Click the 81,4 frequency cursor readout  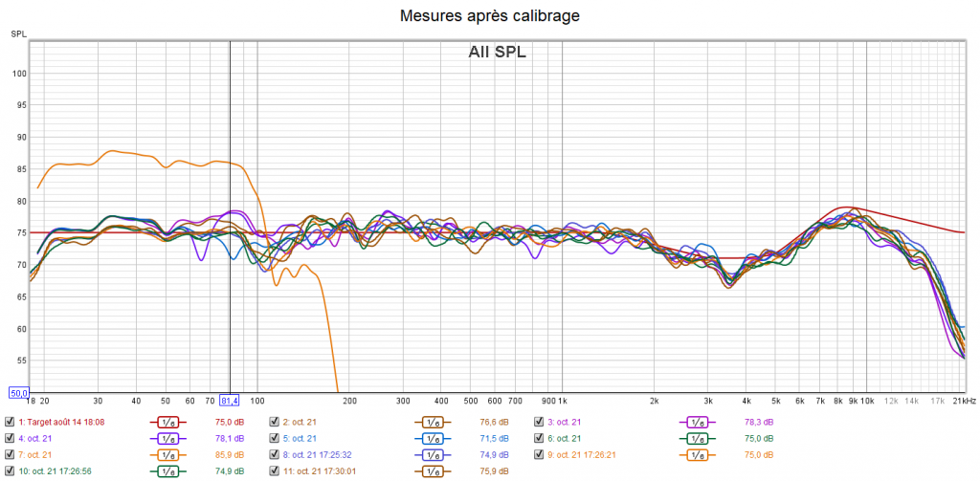tap(230, 400)
